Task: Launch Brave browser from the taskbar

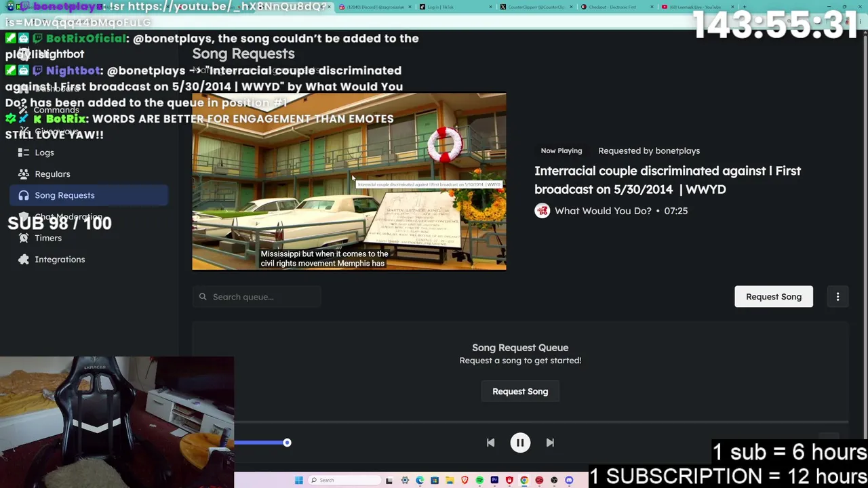Action: coord(465,481)
